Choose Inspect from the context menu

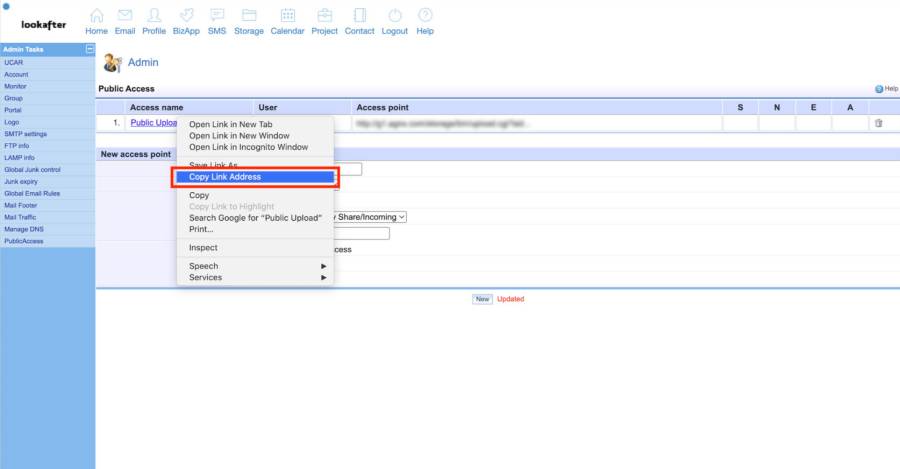(203, 248)
